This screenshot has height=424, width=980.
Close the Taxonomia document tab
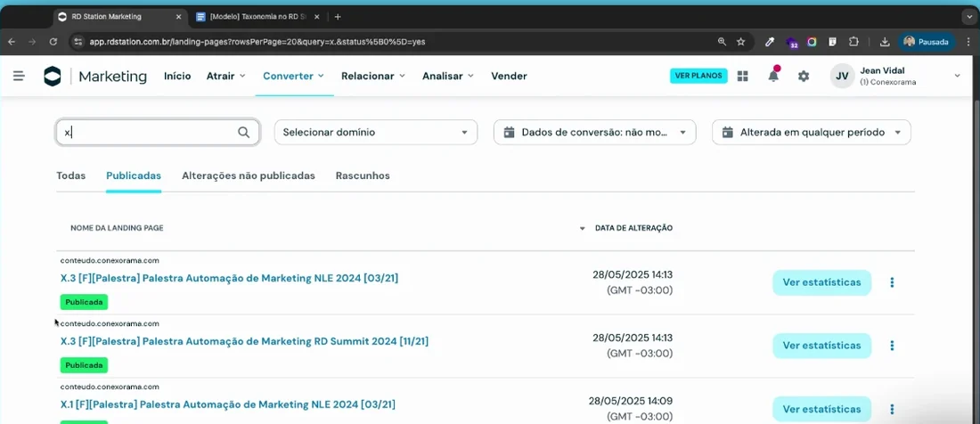point(317,17)
